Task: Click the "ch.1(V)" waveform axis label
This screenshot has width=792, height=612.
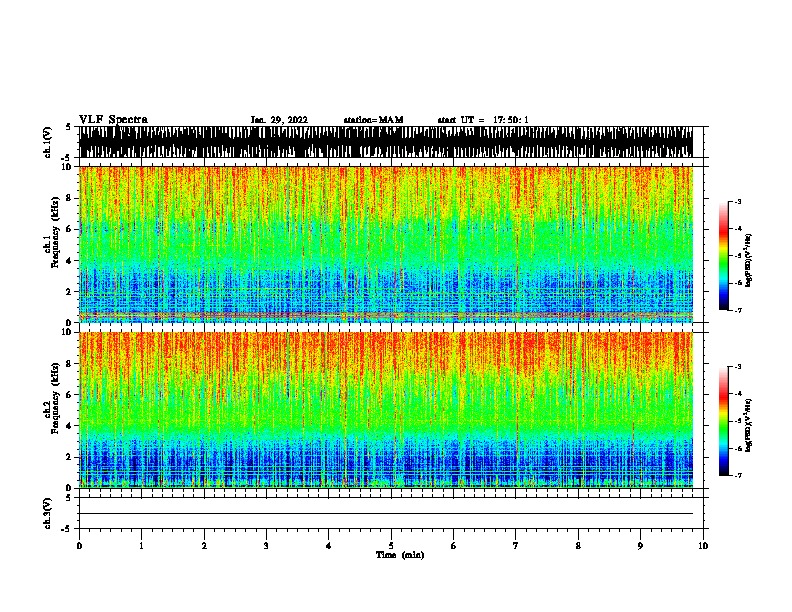Action: [48, 142]
